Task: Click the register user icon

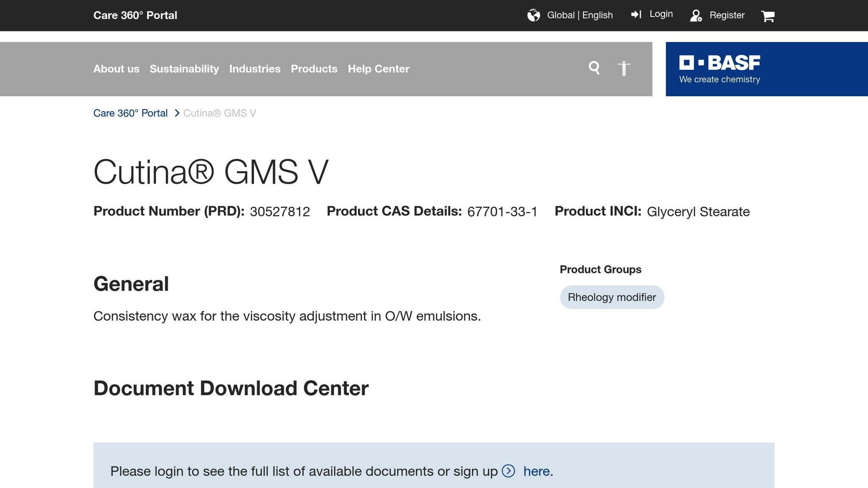Action: click(x=696, y=16)
